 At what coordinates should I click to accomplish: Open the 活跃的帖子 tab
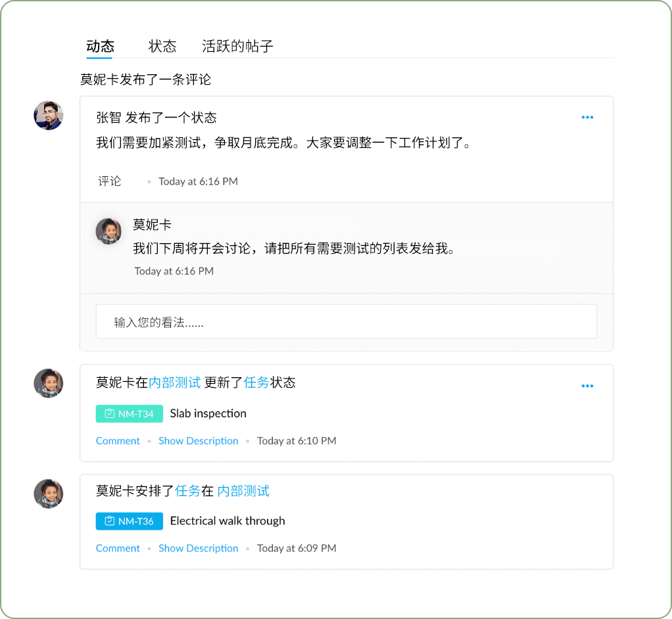click(x=239, y=46)
